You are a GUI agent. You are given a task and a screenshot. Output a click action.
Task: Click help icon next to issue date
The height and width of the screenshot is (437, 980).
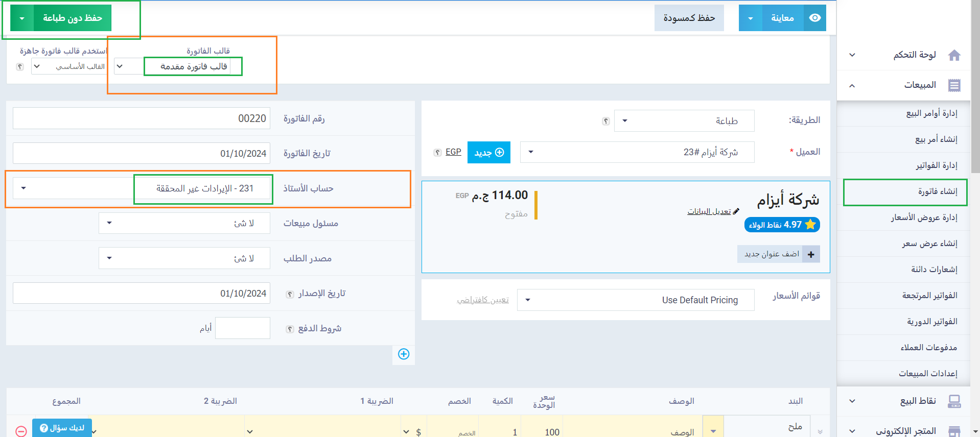tap(290, 294)
